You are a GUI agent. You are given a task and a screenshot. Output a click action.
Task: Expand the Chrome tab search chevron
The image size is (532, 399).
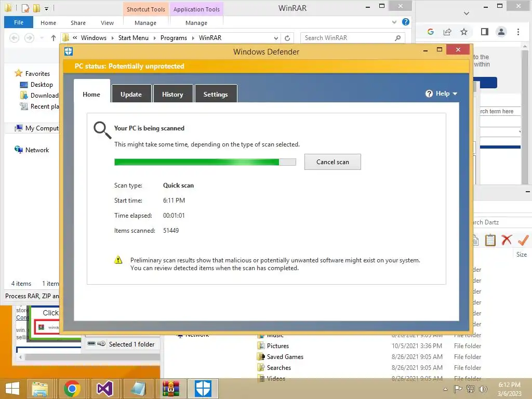[x=467, y=13]
